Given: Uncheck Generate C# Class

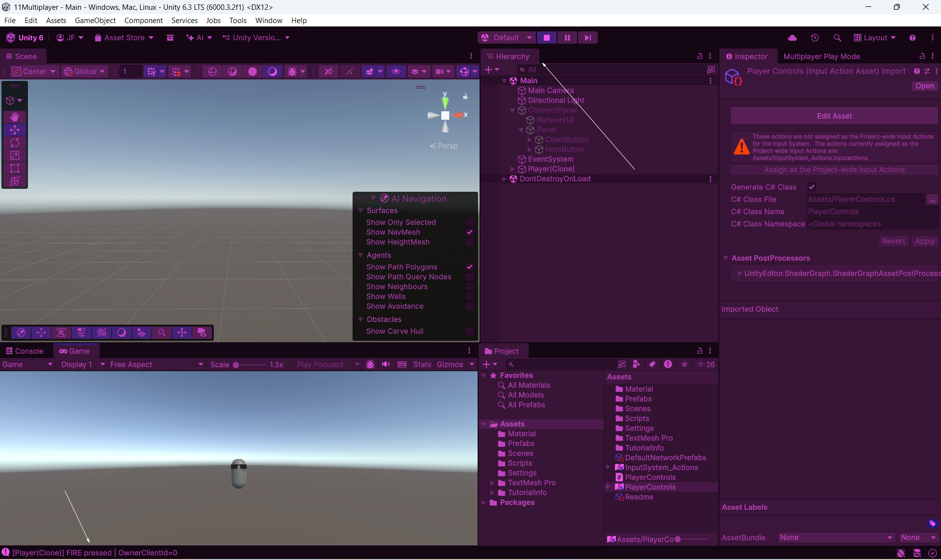Looking at the screenshot, I should (x=812, y=187).
